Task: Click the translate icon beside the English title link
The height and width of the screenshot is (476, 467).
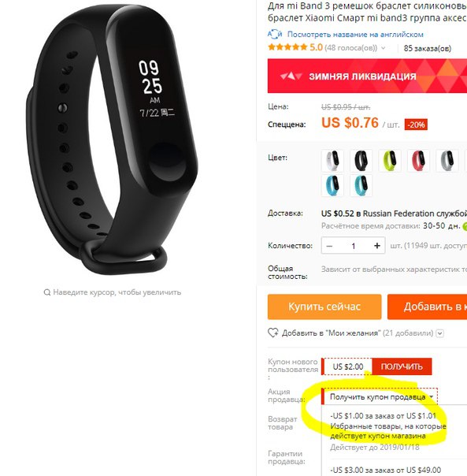Action: (x=275, y=35)
